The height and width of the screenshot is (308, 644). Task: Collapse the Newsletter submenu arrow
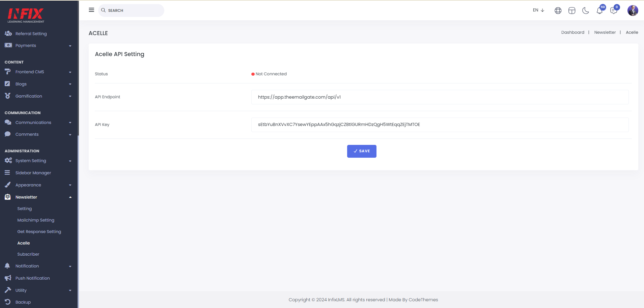click(x=70, y=197)
